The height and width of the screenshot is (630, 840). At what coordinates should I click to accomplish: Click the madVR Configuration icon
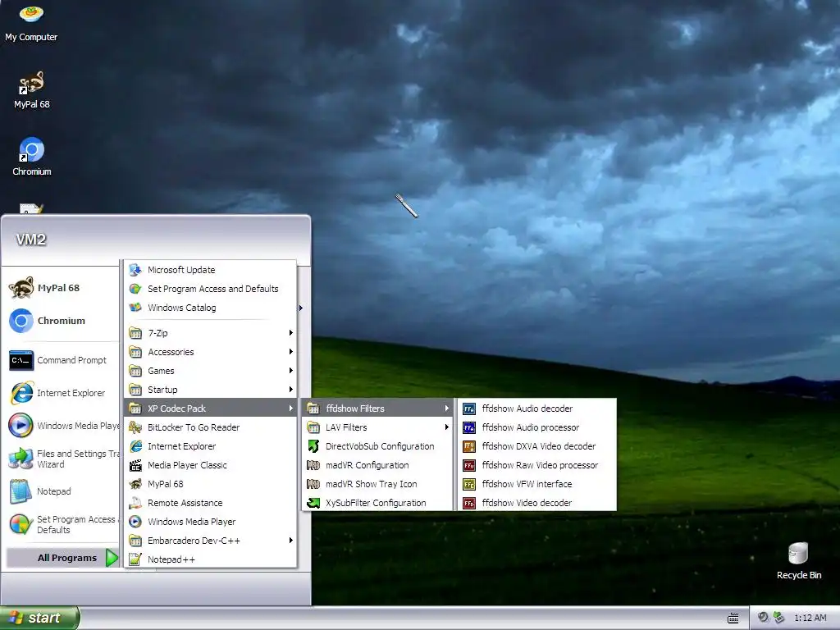coord(313,465)
